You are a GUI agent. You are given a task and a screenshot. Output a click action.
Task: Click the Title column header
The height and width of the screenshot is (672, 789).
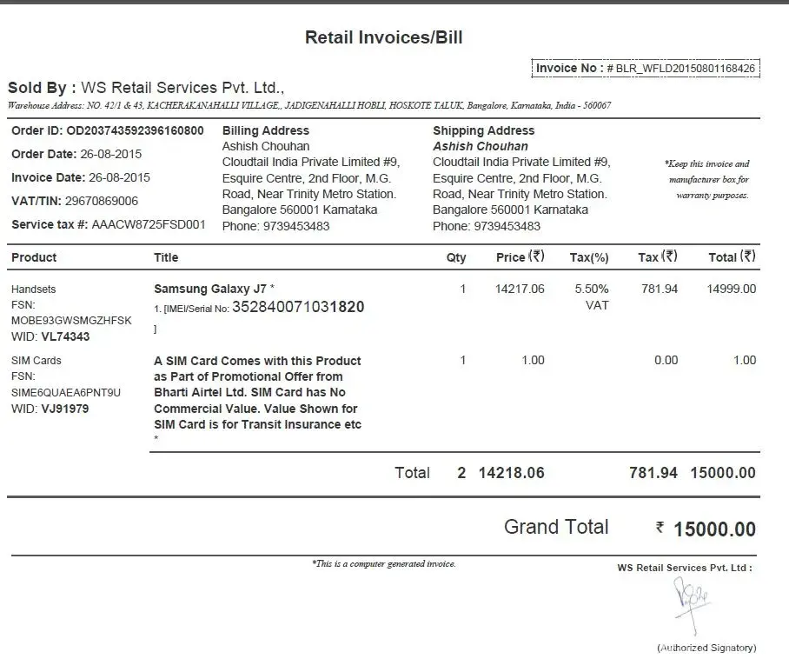[x=166, y=257]
